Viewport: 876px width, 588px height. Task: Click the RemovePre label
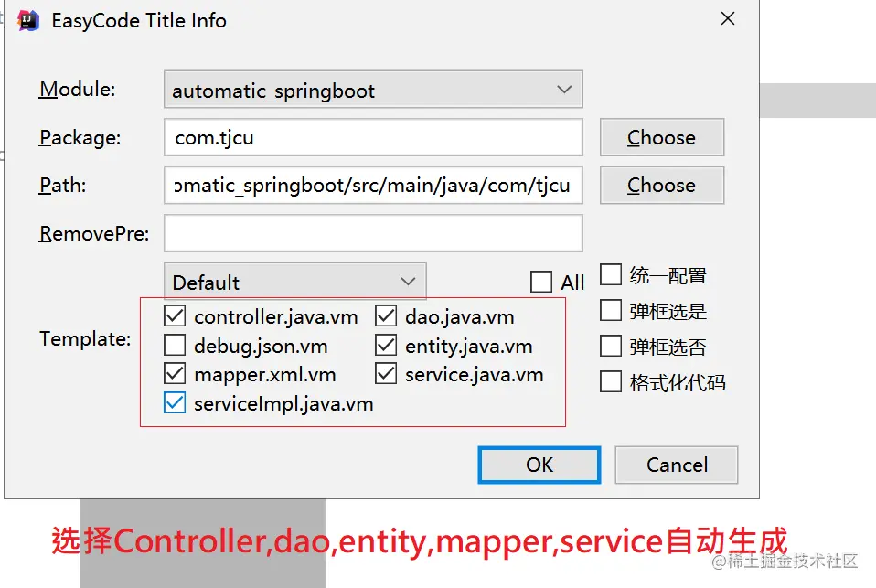pyautogui.click(x=94, y=233)
